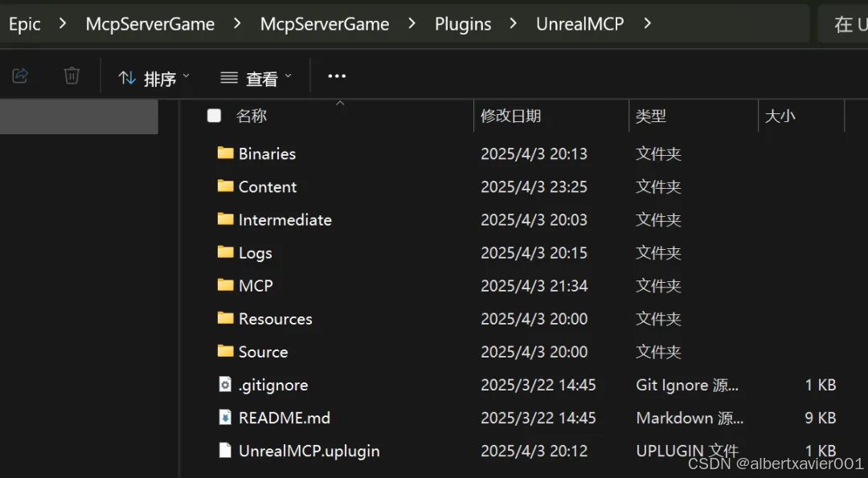The image size is (868, 478).
Task: Select the Binaries folder name
Action: click(267, 153)
